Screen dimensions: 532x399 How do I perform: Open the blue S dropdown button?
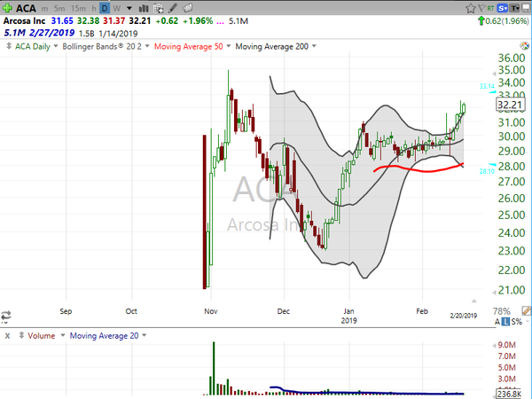click(x=502, y=8)
